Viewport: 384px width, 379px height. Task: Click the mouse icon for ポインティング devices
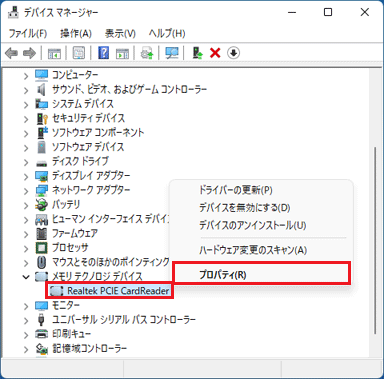pyautogui.click(x=41, y=262)
